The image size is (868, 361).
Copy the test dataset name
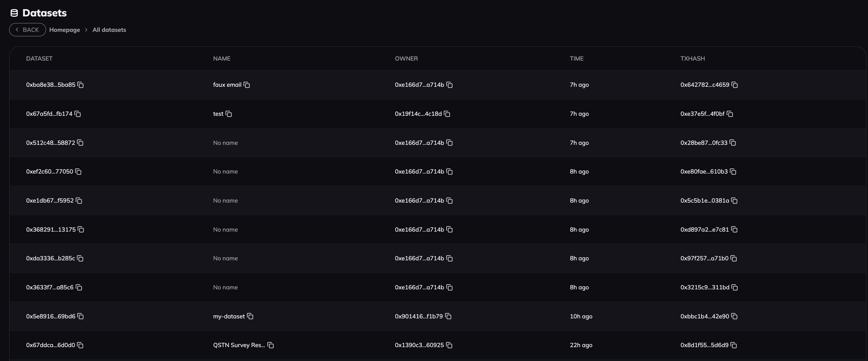coord(229,114)
